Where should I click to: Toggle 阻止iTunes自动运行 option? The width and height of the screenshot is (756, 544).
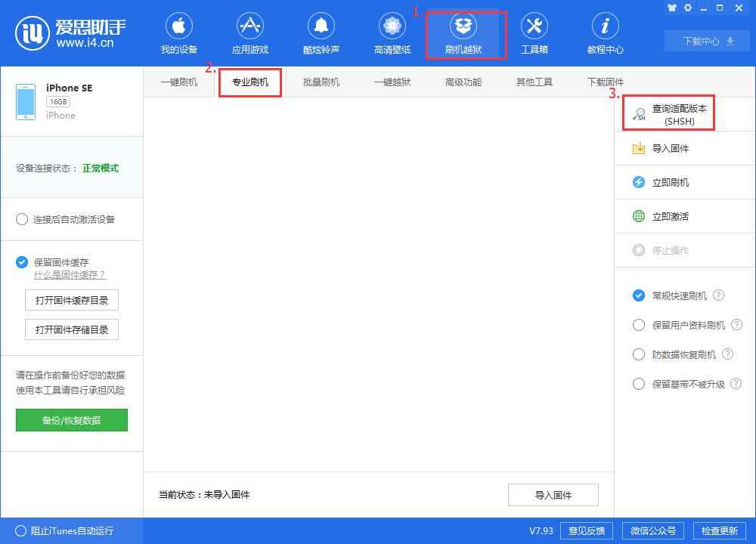[x=20, y=530]
